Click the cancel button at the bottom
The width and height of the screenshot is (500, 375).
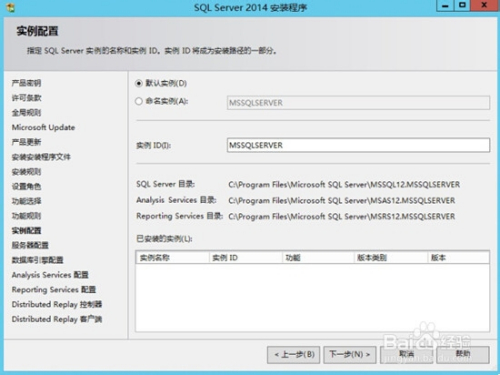coord(406,355)
